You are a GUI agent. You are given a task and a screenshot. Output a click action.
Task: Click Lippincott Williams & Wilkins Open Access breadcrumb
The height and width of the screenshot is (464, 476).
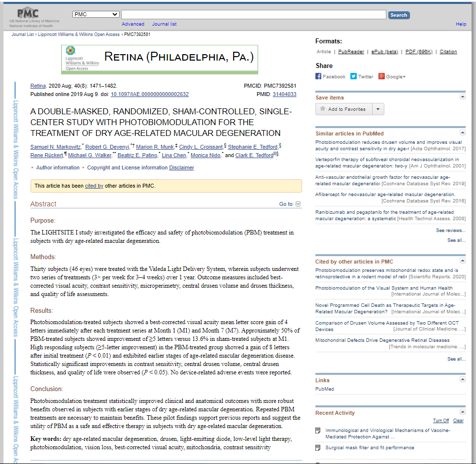[79, 34]
